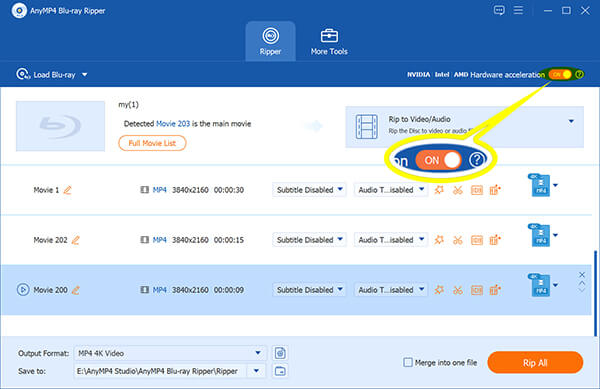Screen dimensions: 600x389
Task: Open Output Format combo box
Action: point(170,353)
